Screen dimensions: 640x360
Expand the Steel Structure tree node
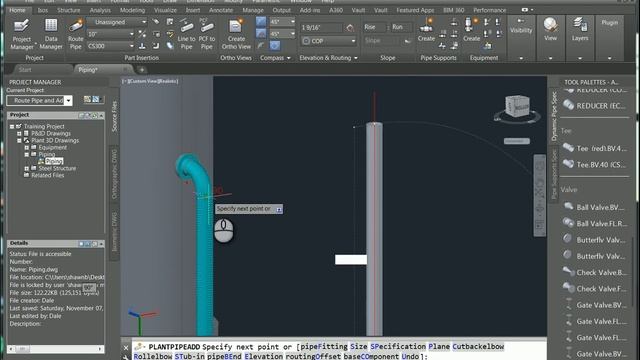coord(27,168)
